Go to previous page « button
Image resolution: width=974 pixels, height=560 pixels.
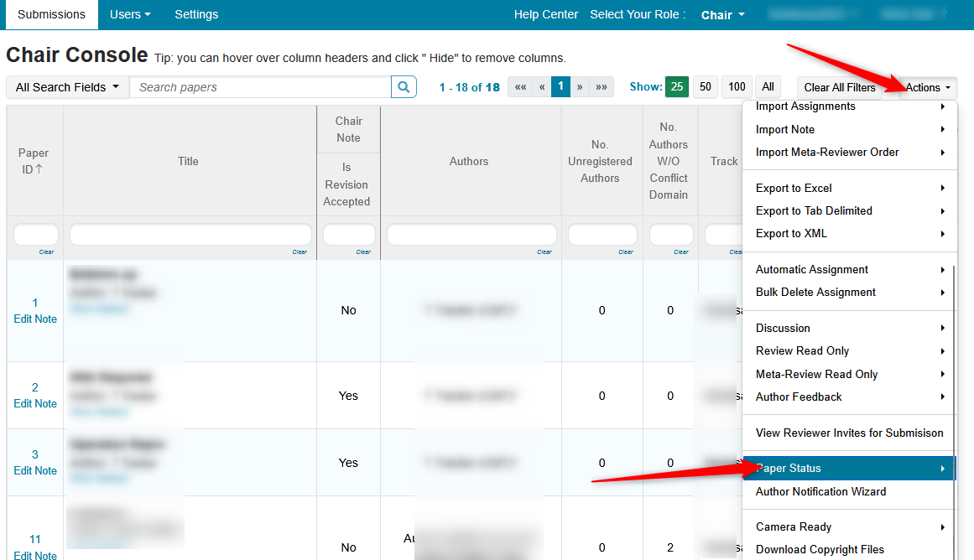click(542, 87)
